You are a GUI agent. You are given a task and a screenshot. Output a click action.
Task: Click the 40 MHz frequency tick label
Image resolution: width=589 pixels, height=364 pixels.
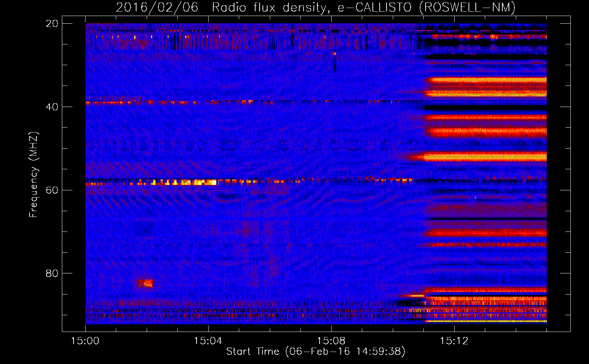(x=52, y=107)
